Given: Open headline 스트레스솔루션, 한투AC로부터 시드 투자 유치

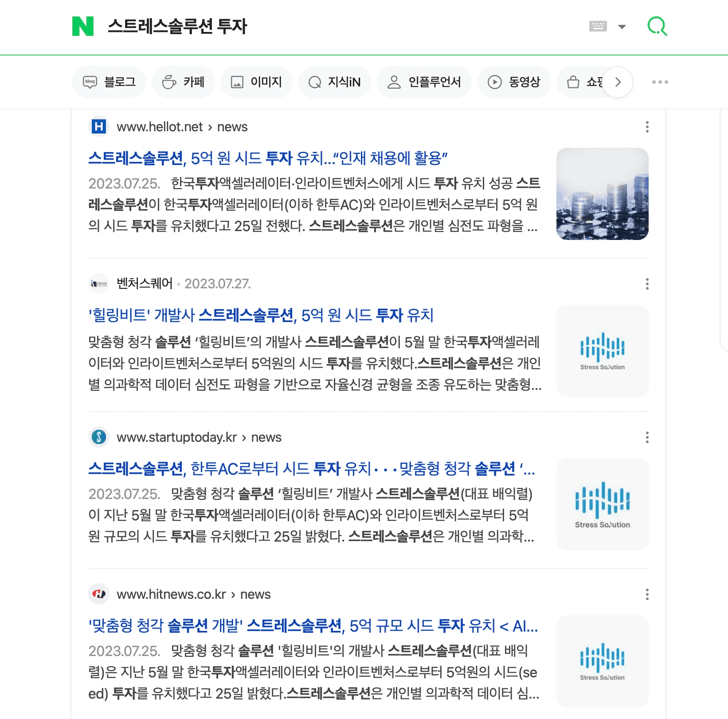Looking at the screenshot, I should click(312, 469).
